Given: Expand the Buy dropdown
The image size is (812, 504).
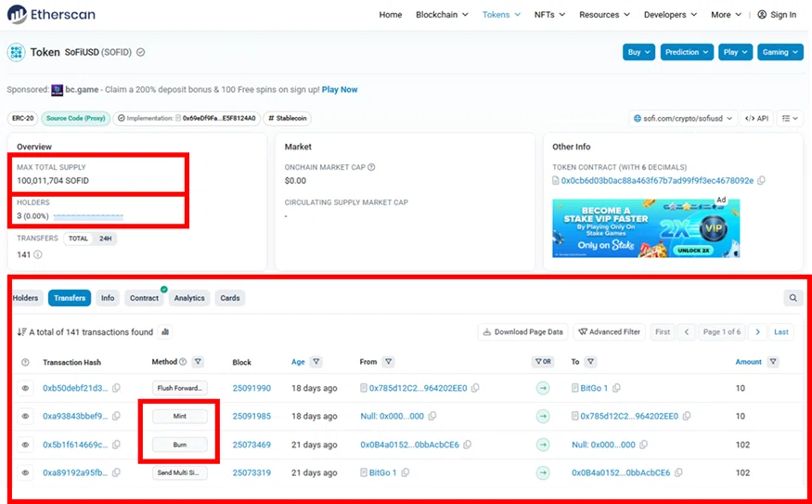Looking at the screenshot, I should [x=639, y=52].
